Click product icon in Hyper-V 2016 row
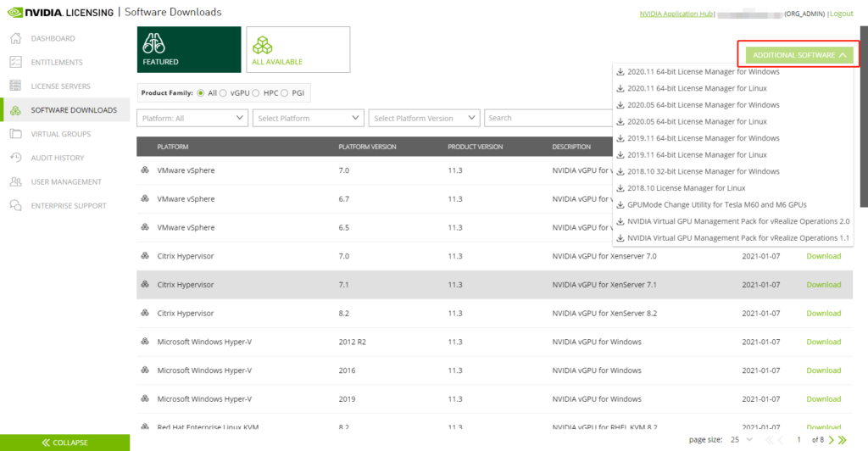This screenshot has width=868, height=451. point(145,370)
